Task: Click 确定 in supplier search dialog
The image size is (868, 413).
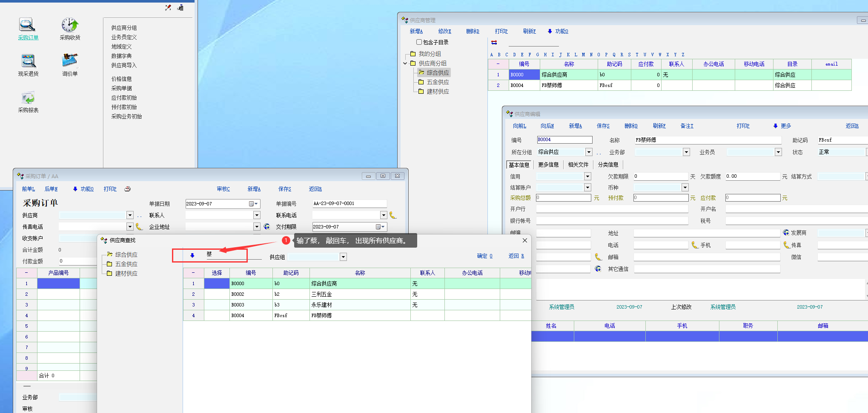Action: 484,256
